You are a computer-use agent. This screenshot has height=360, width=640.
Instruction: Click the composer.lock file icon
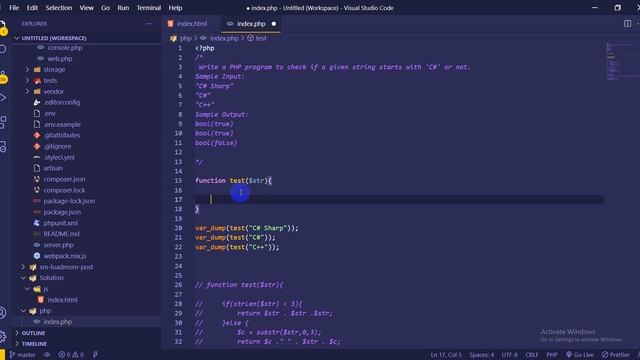[37, 190]
